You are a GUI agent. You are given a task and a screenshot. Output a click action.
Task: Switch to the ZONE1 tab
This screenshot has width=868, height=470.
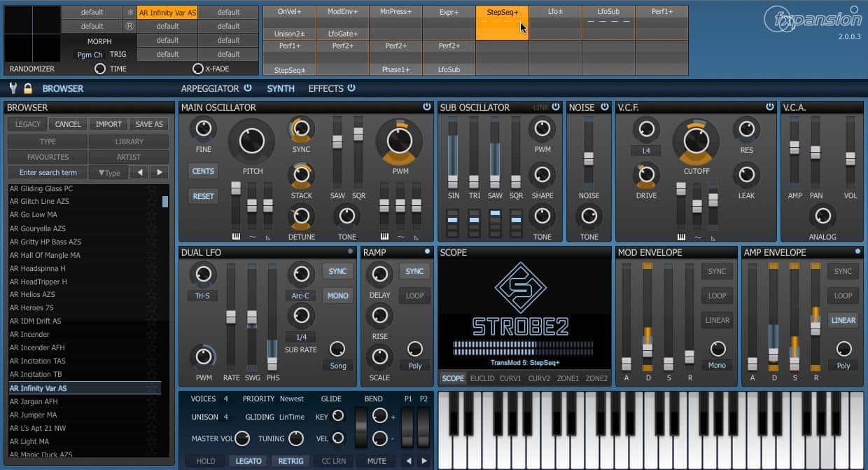click(568, 378)
